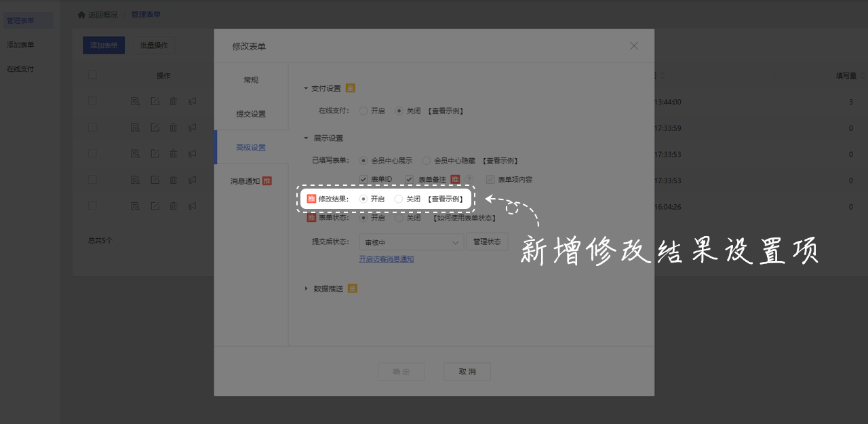
Task: Toggle the 表单备注 checkbox
Action: tap(409, 180)
